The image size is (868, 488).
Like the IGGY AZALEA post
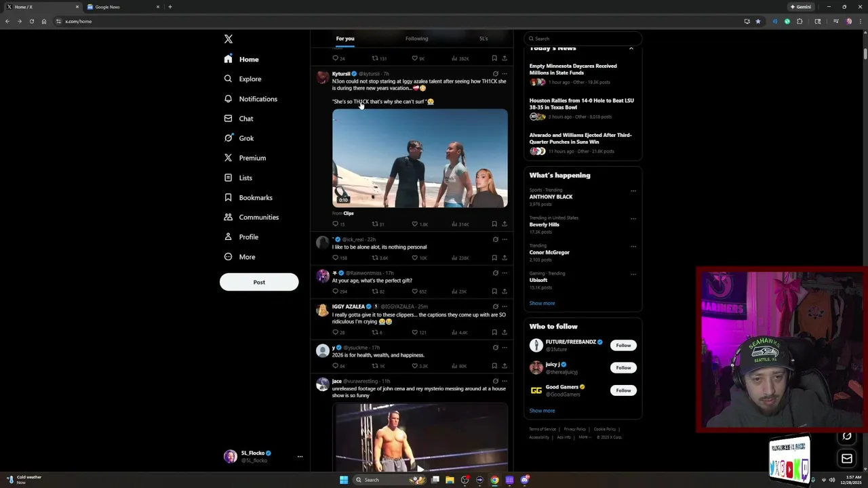coord(415,332)
